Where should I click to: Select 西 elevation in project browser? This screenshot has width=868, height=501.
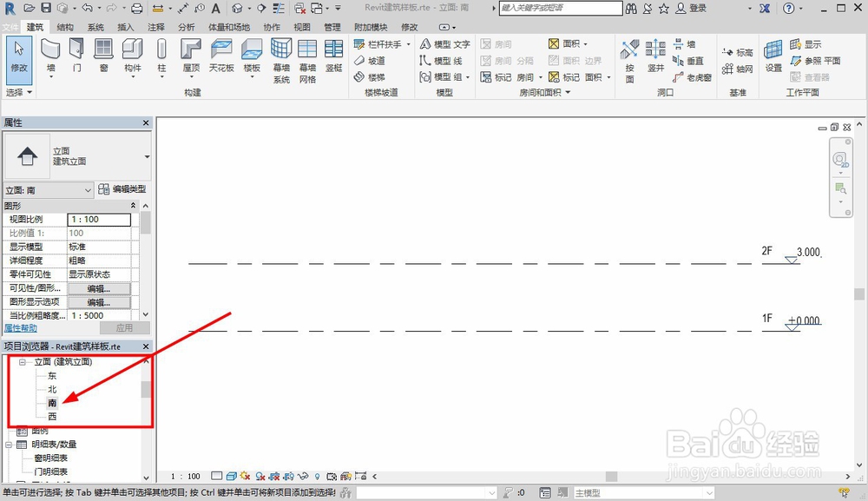(x=52, y=417)
